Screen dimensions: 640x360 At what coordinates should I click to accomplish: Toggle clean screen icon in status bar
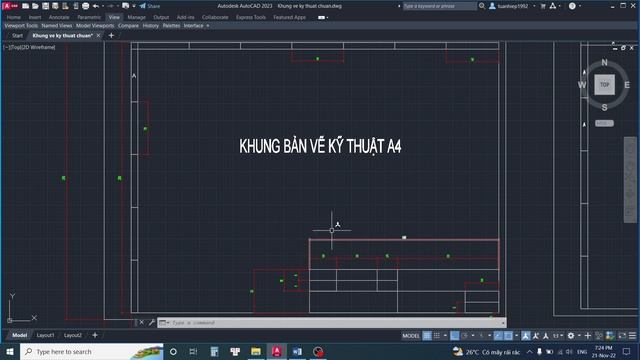(622, 336)
